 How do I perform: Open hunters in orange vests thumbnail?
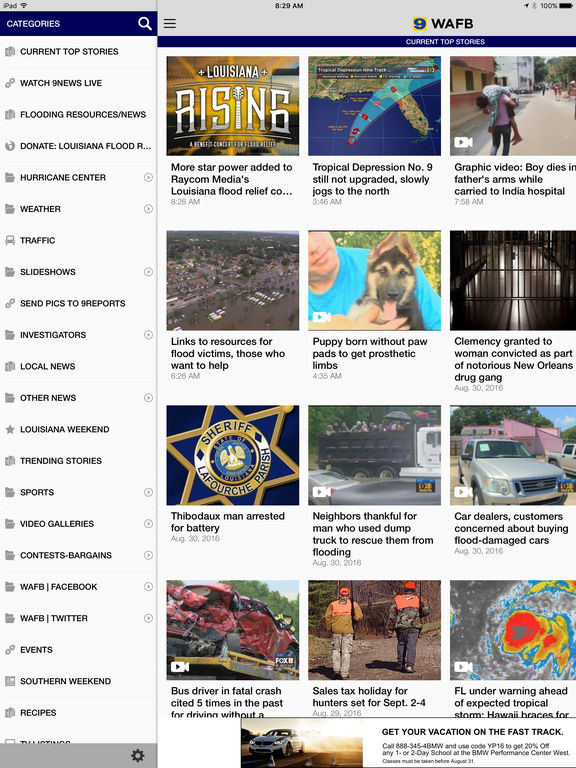pyautogui.click(x=374, y=630)
